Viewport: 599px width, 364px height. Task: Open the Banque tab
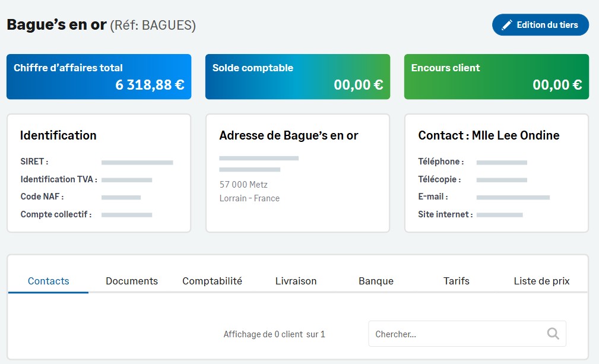[x=376, y=281]
